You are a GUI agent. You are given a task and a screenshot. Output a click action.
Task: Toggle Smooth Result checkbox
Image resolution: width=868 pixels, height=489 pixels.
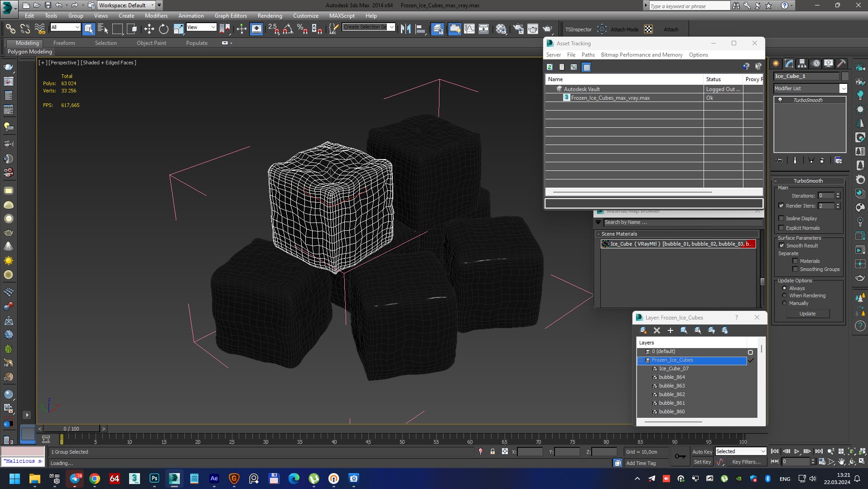click(x=781, y=246)
